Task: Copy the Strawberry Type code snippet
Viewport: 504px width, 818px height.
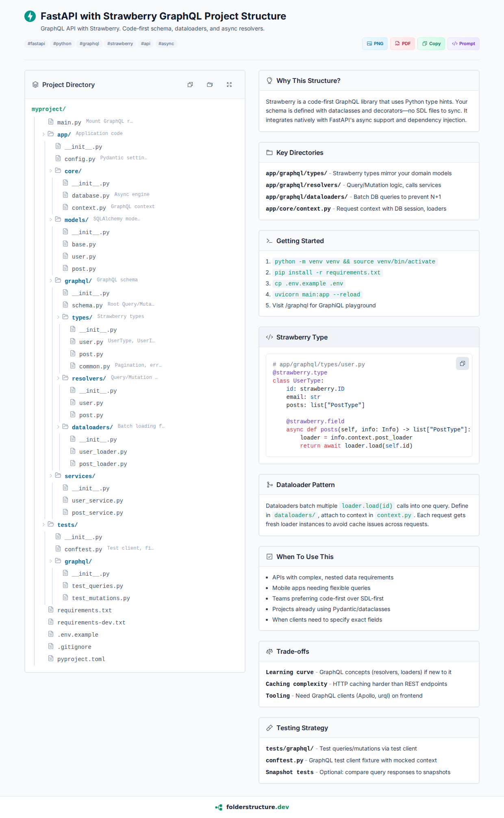Action: pyautogui.click(x=462, y=363)
